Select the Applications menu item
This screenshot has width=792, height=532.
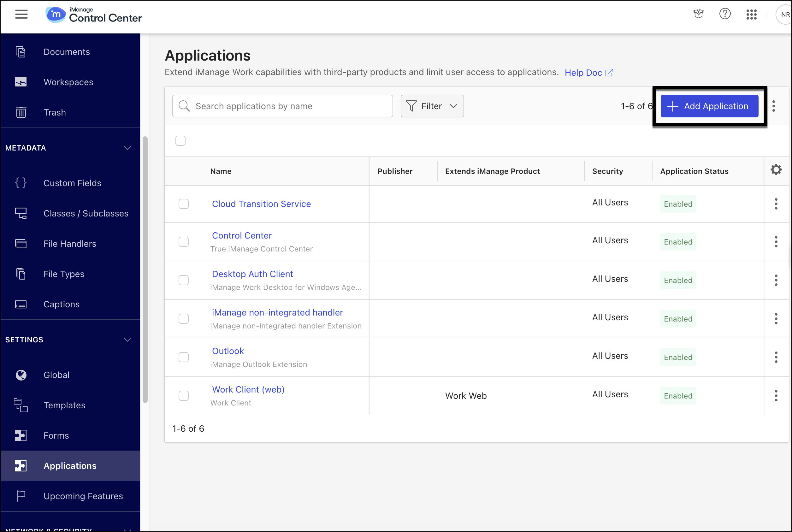click(x=70, y=466)
